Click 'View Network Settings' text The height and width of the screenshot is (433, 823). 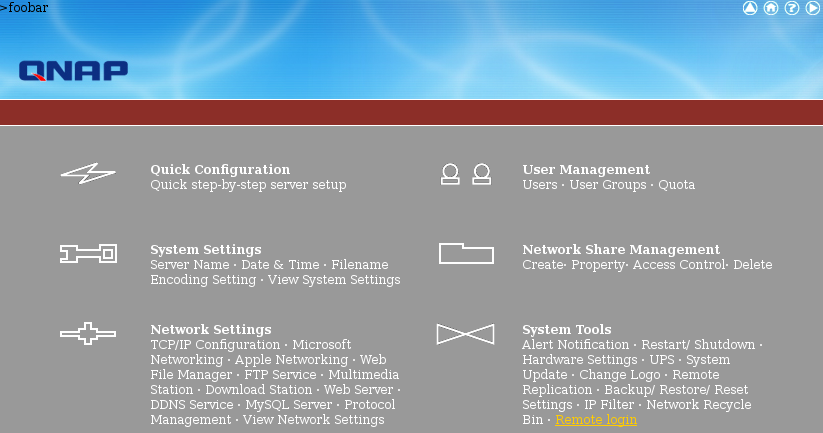(313, 420)
